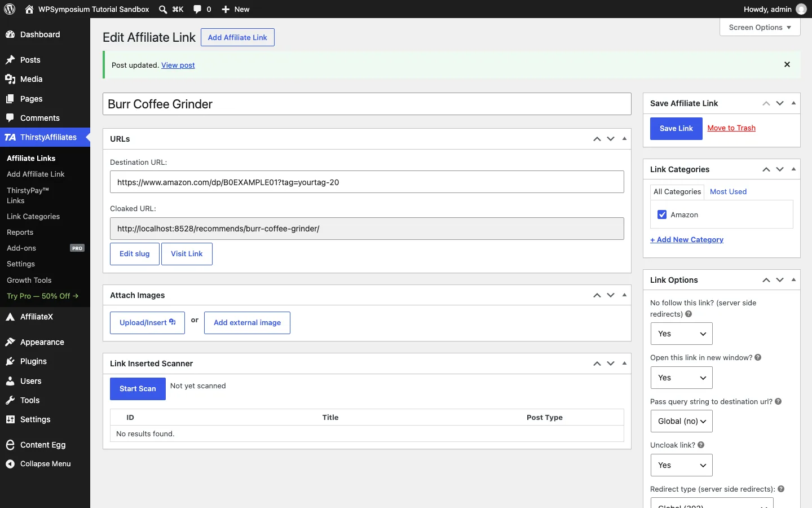Uncheck the Amazon category checkbox
812x508 pixels.
point(662,214)
